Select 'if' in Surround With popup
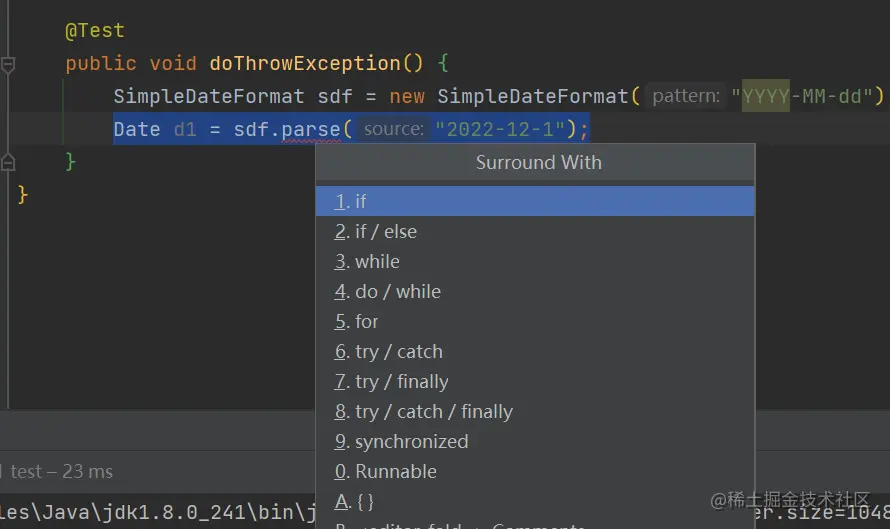890x529 pixels. pos(535,201)
